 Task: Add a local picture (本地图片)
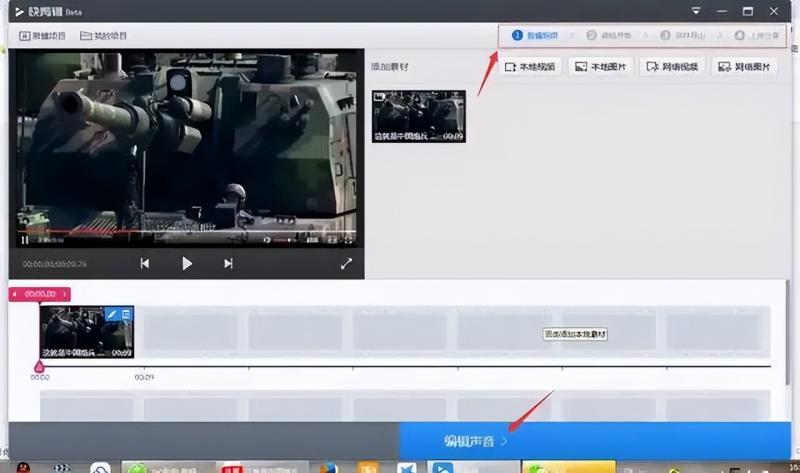click(x=601, y=67)
